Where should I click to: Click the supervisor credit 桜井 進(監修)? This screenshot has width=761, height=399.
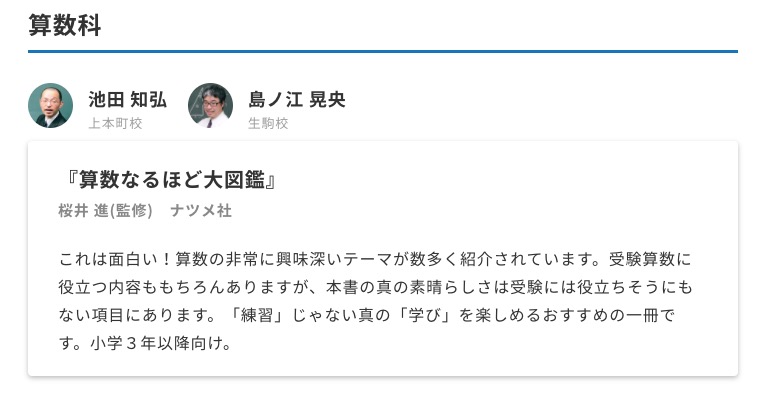pos(105,211)
